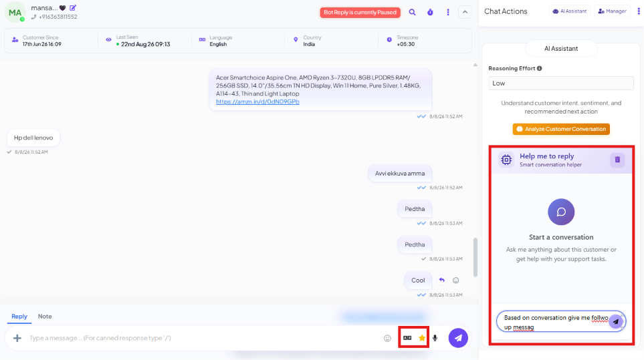Click the Timezone clock icon
This screenshot has width=644, height=360.
click(x=389, y=40)
